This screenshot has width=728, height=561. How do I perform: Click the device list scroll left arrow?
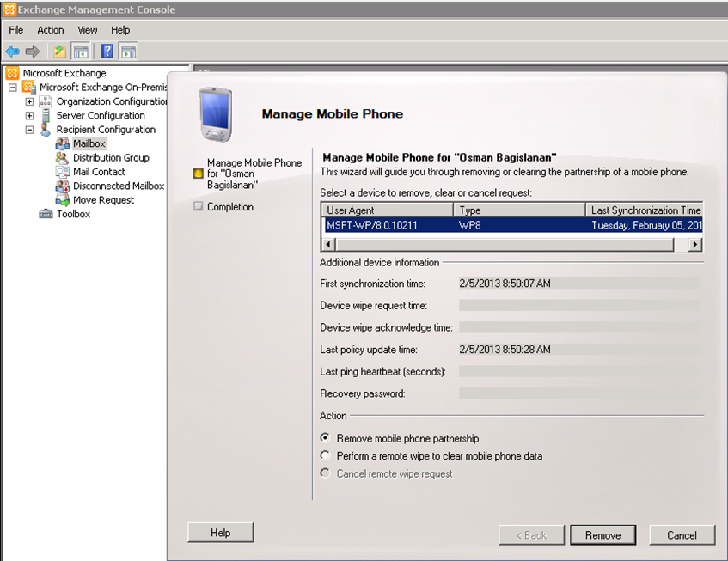[328, 245]
